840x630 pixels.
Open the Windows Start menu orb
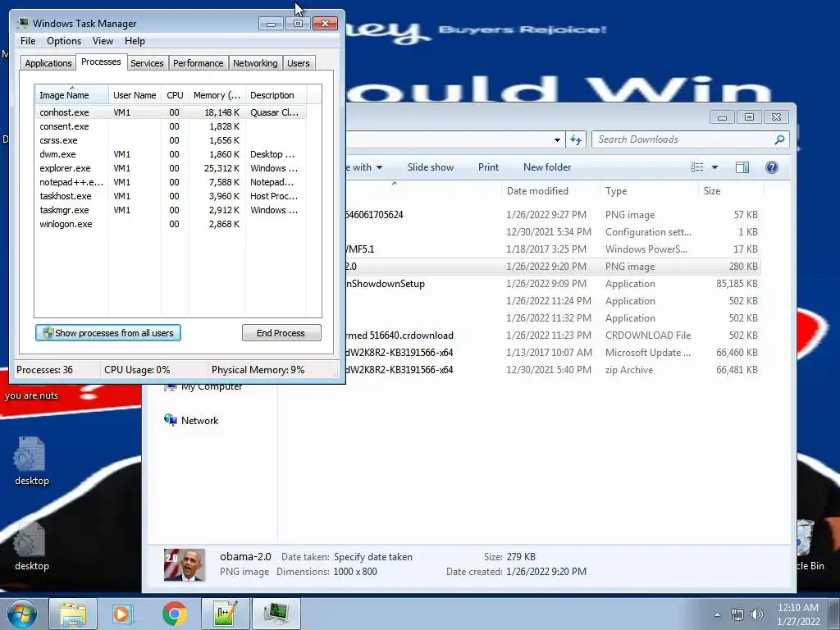click(x=22, y=614)
